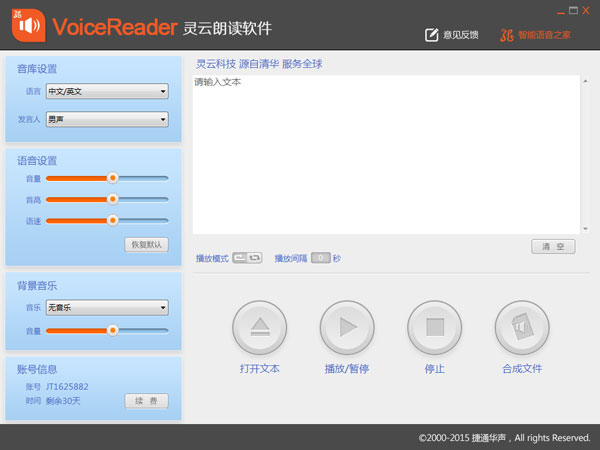Image resolution: width=600 pixels, height=450 pixels.
Task: Select single-play mode in 播放模式 toggle
Action: [240, 258]
